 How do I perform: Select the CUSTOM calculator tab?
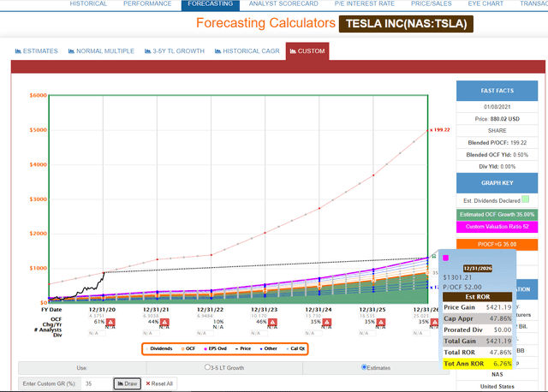coord(307,51)
